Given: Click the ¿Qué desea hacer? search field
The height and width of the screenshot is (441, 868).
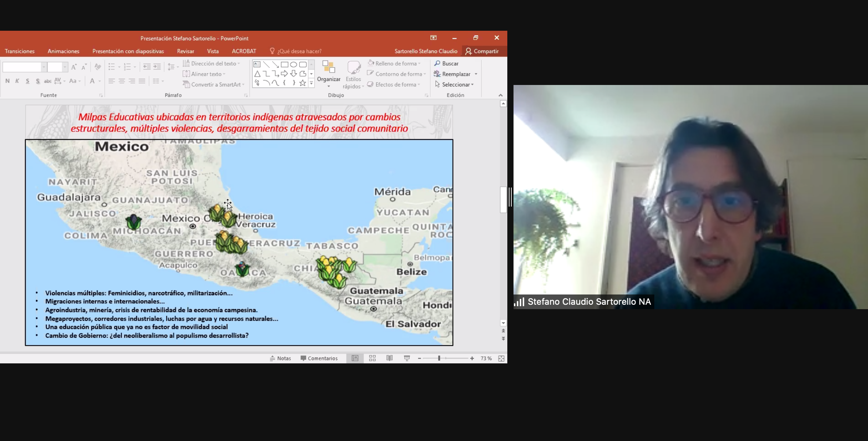Looking at the screenshot, I should [x=299, y=51].
